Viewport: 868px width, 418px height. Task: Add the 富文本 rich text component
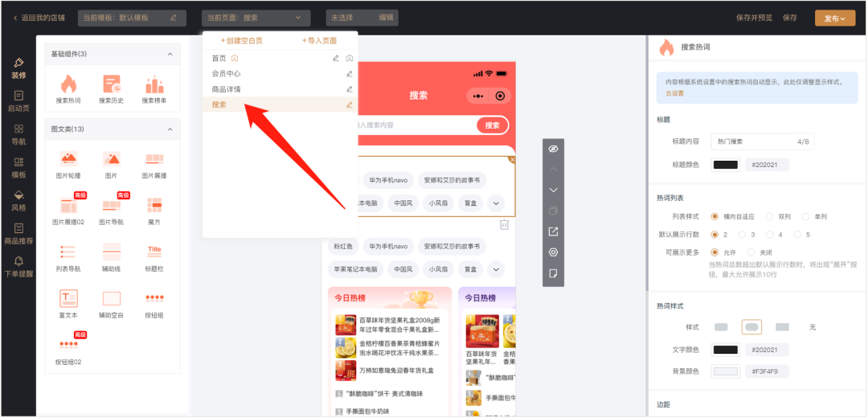(x=68, y=299)
